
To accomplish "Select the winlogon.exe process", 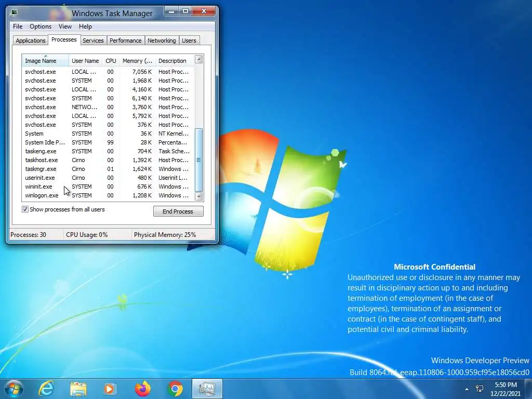I will (x=108, y=195).
